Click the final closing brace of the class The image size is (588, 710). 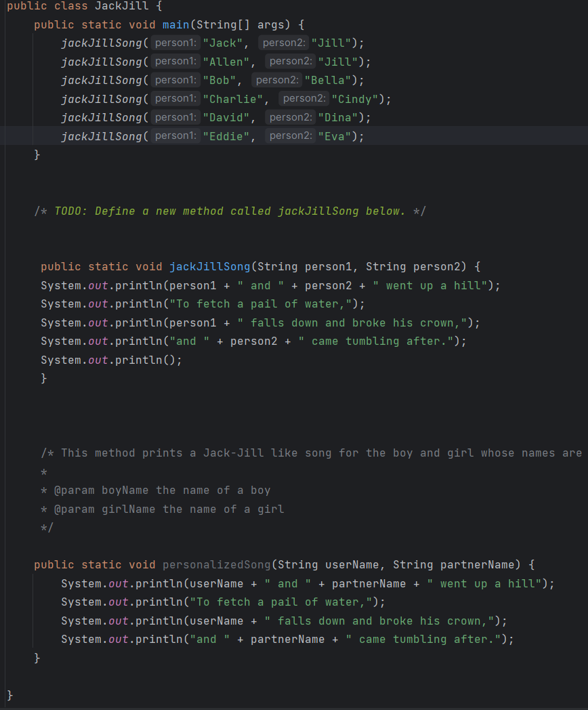pos(8,695)
